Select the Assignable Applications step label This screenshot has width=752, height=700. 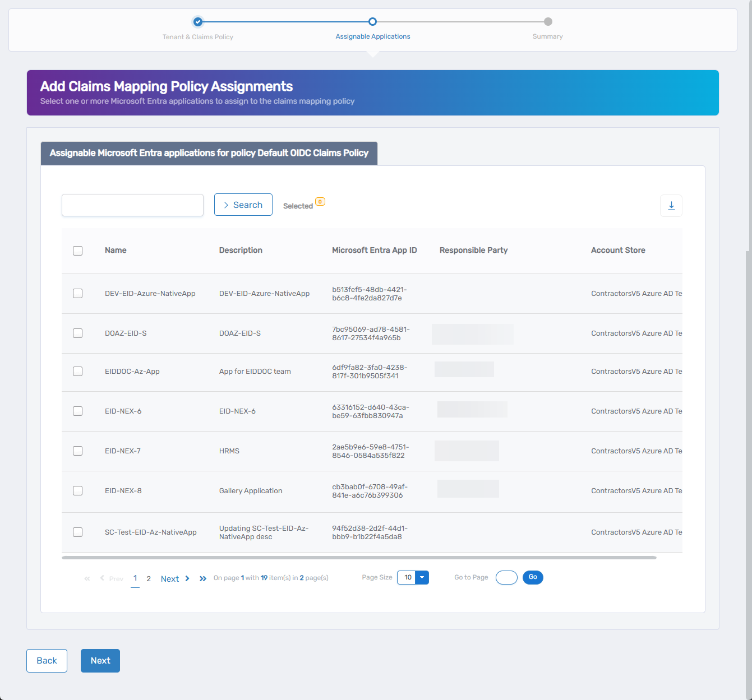373,36
